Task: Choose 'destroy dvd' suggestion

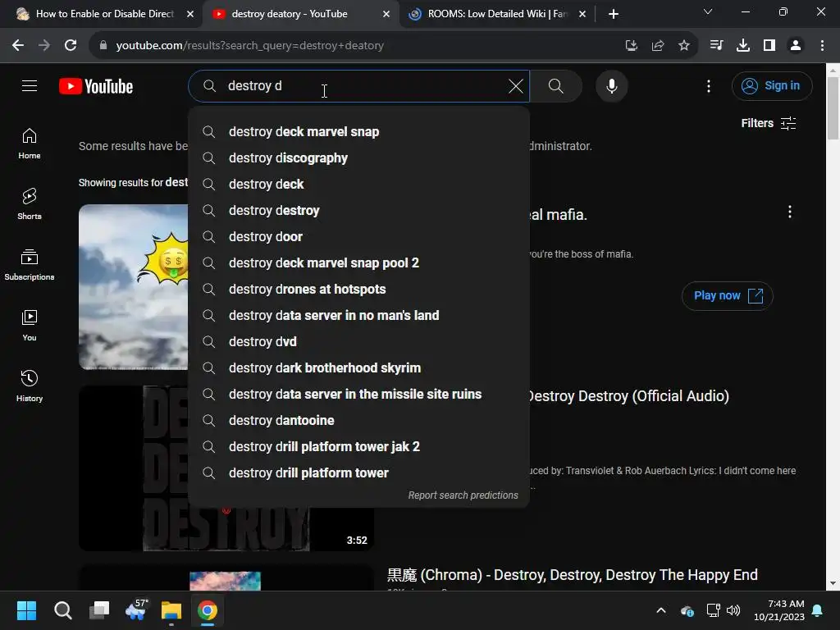Action: [359, 342]
